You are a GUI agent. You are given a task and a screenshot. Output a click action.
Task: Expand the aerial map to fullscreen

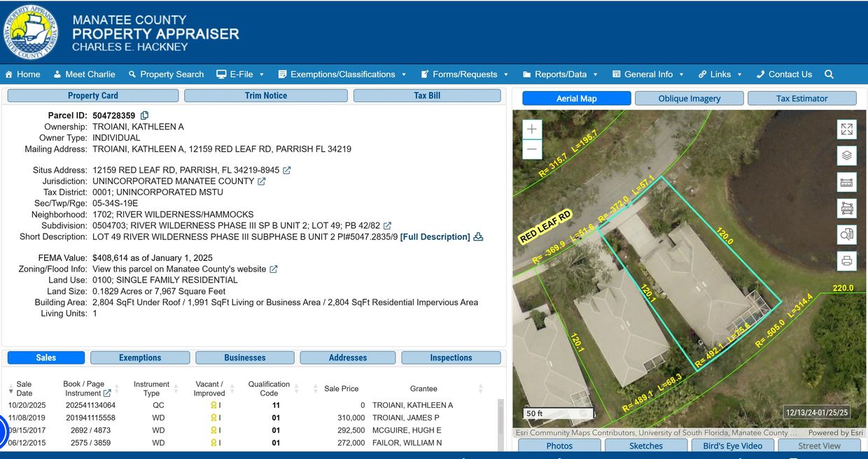846,129
